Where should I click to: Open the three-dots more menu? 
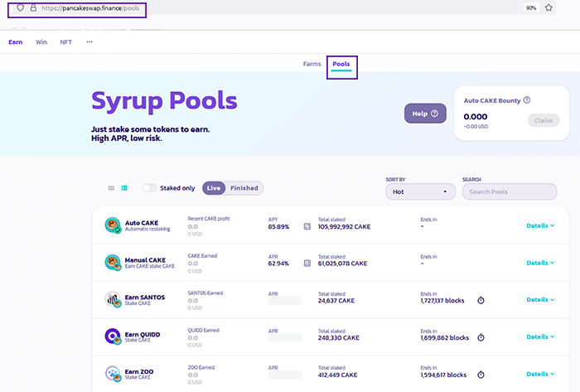89,41
